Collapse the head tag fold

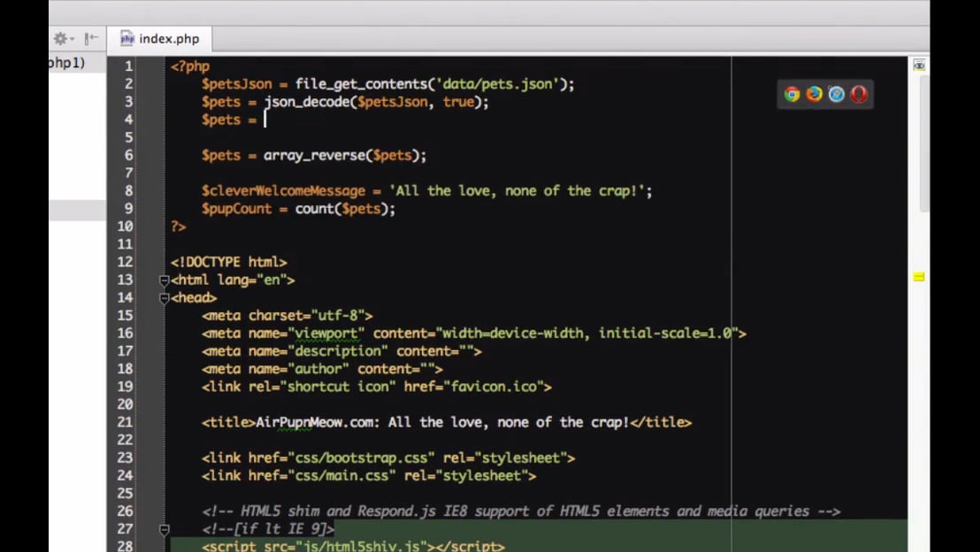pos(165,298)
